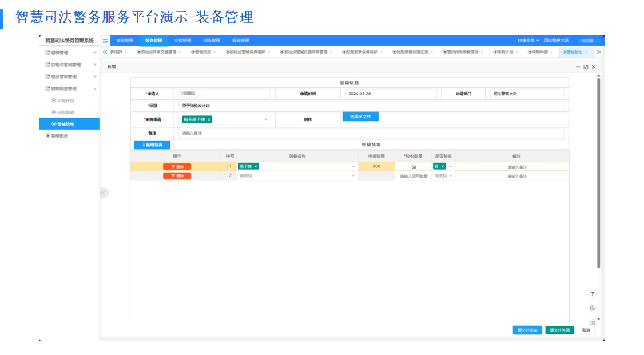This screenshot has width=644, height=355.
Task: Open the 采购申请 dropdown list
Action: pyautogui.click(x=265, y=119)
